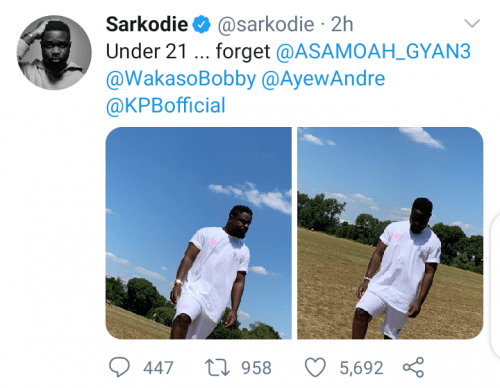Click the blue verified badge
Screen dimensions: 500x388
coord(201,24)
